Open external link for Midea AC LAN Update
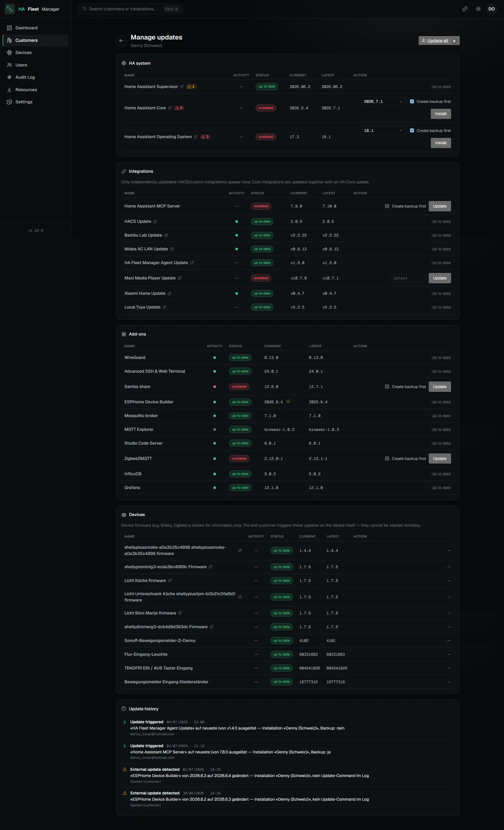The height and width of the screenshot is (830, 504). [x=172, y=249]
